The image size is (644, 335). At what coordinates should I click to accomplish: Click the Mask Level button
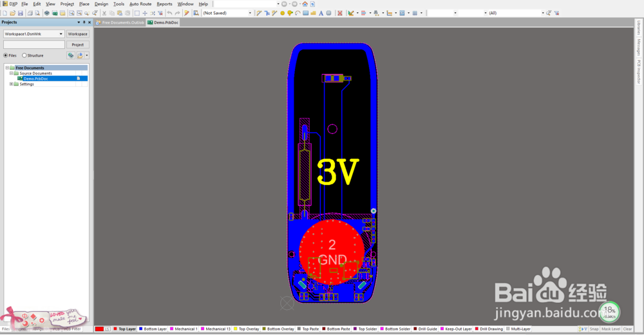[x=611, y=329]
